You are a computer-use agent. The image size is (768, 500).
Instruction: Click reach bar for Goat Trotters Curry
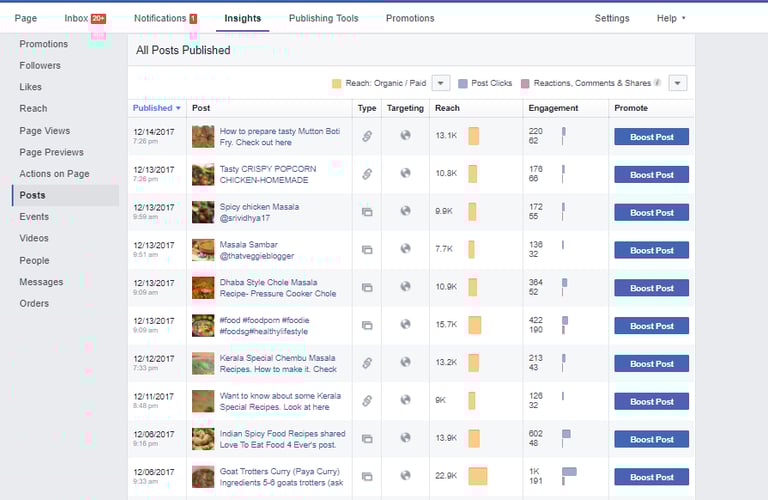click(478, 476)
